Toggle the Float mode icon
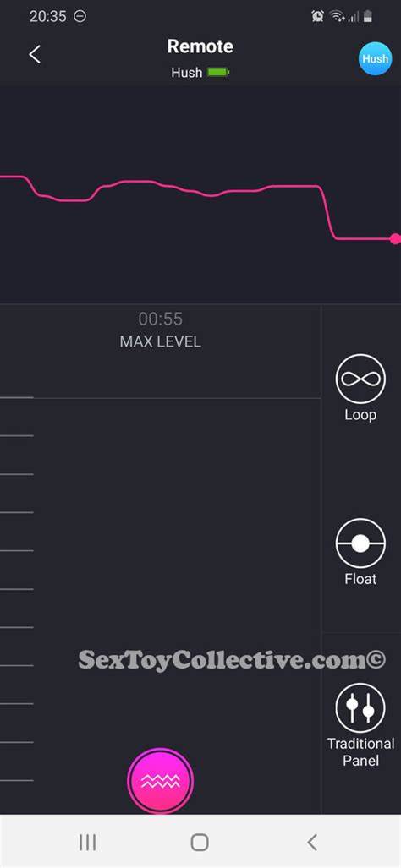The image size is (401, 868). [360, 543]
